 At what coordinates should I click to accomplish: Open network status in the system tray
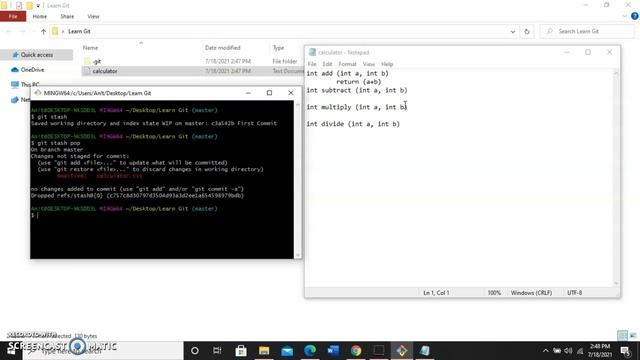580,351
